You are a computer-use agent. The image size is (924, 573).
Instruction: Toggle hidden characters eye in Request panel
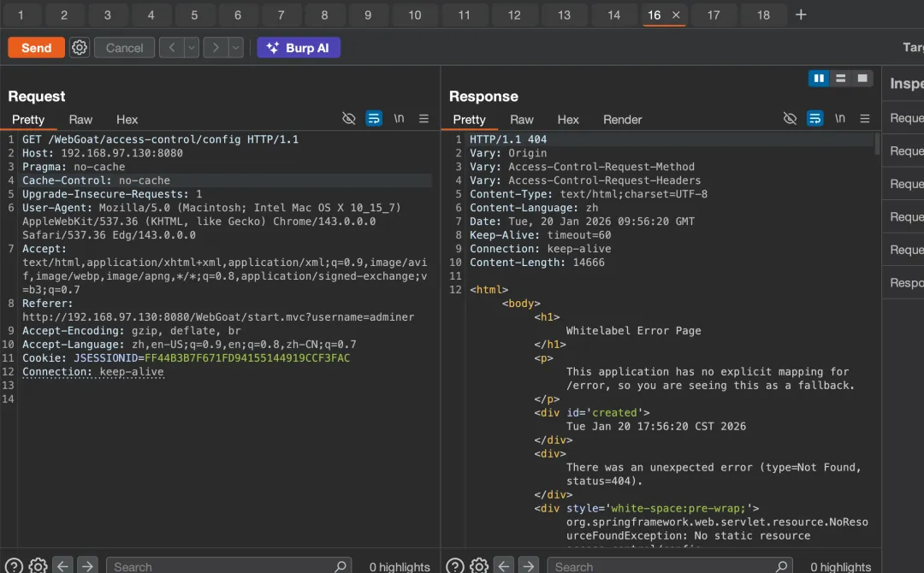349,119
